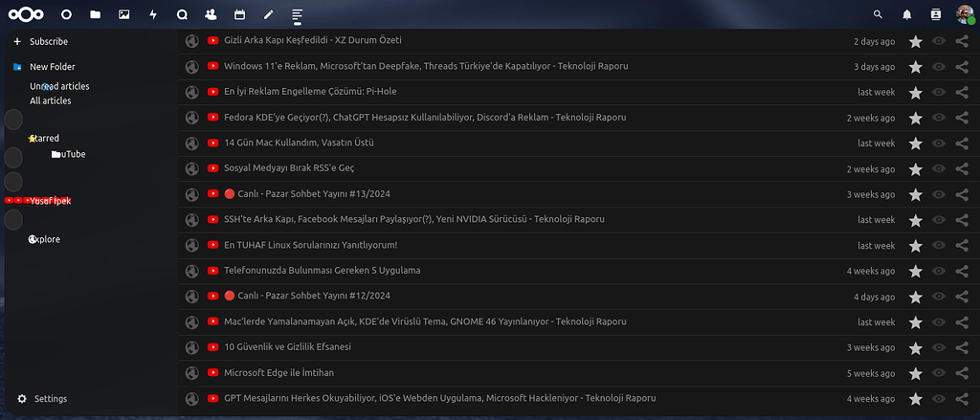
Task: Toggle unread eye on 'En İyi Reklam Engelleme' article
Action: point(939,93)
